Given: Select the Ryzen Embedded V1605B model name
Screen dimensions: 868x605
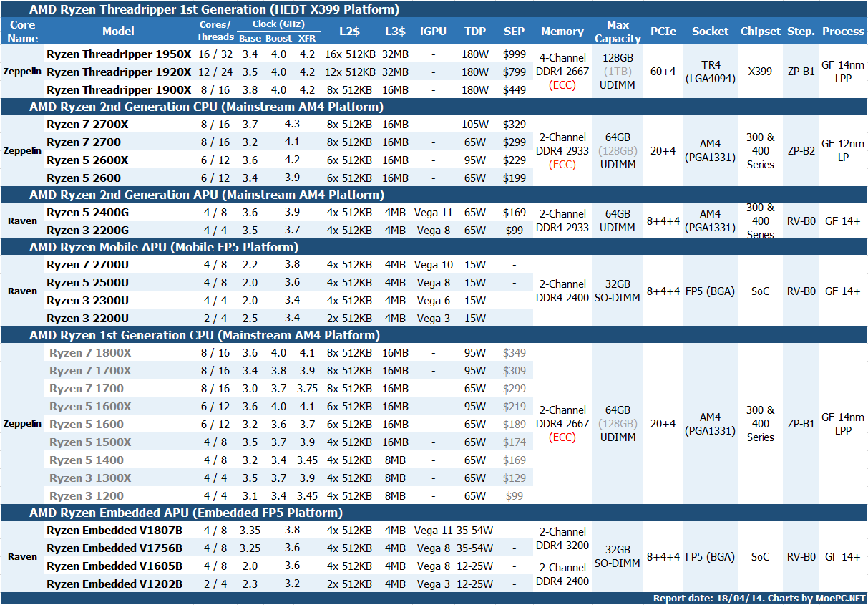Looking at the screenshot, I should 114,566.
